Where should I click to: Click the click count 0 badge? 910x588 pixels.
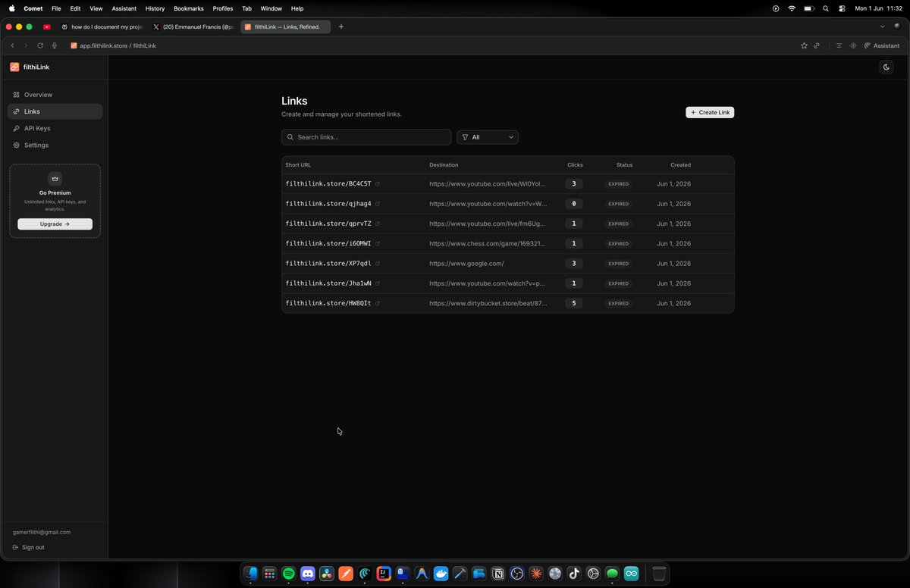574,204
